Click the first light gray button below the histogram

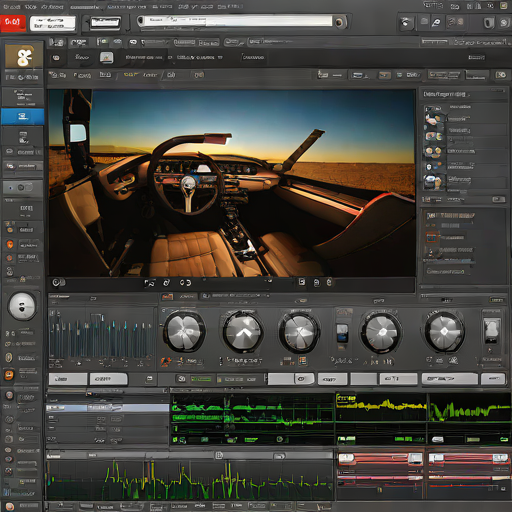(x=68, y=379)
